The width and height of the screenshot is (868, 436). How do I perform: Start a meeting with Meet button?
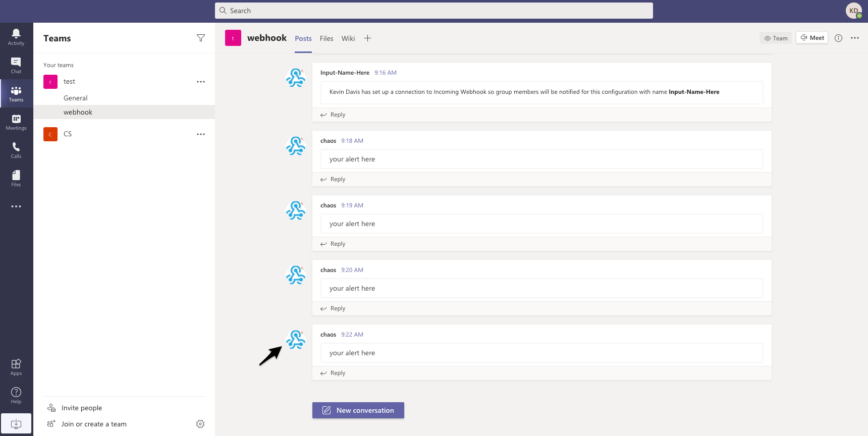812,38
